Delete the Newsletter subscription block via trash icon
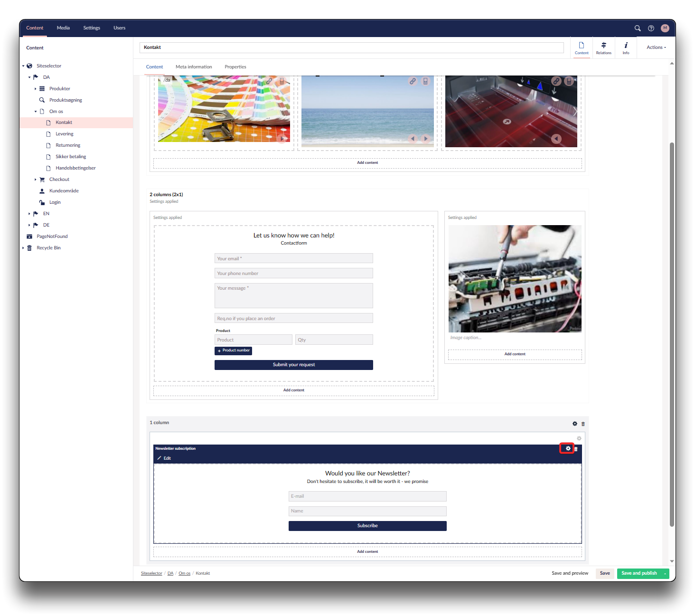The image size is (695, 616). (576, 449)
